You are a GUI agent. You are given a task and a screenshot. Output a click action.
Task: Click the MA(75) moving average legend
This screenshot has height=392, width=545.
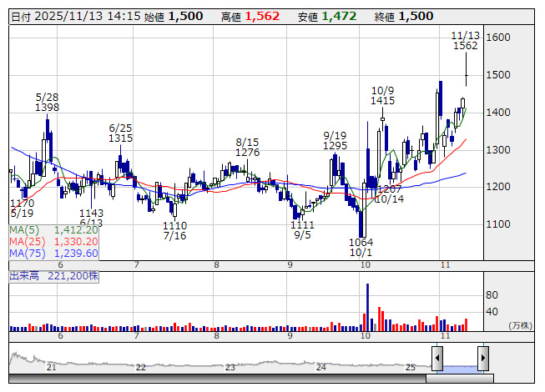pyautogui.click(x=54, y=253)
